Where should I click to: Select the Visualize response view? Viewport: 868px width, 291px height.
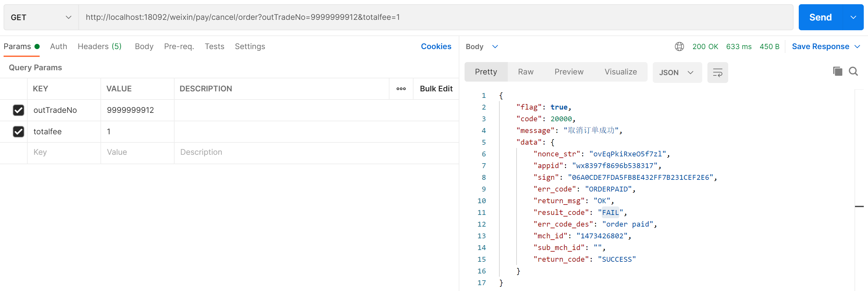(x=621, y=72)
